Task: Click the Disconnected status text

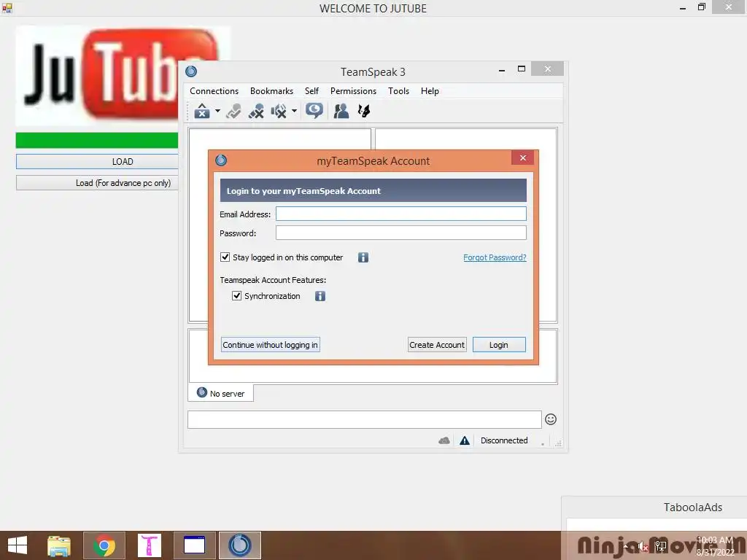Action: pos(504,440)
